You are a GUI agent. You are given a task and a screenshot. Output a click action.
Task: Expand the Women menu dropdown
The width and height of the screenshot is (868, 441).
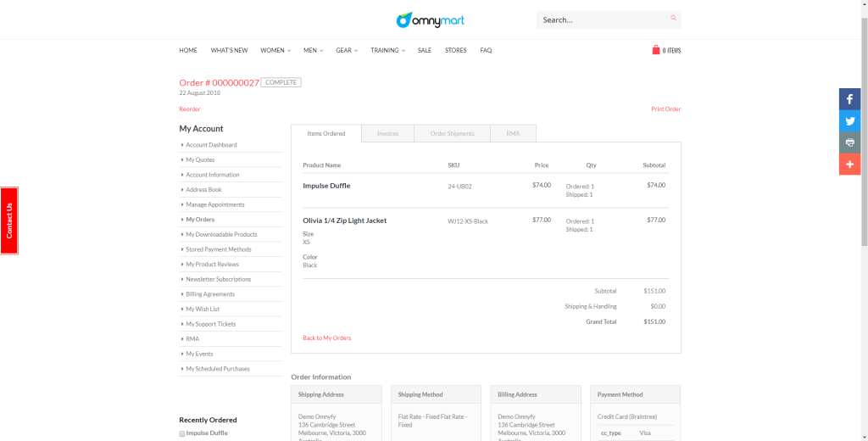pyautogui.click(x=275, y=50)
